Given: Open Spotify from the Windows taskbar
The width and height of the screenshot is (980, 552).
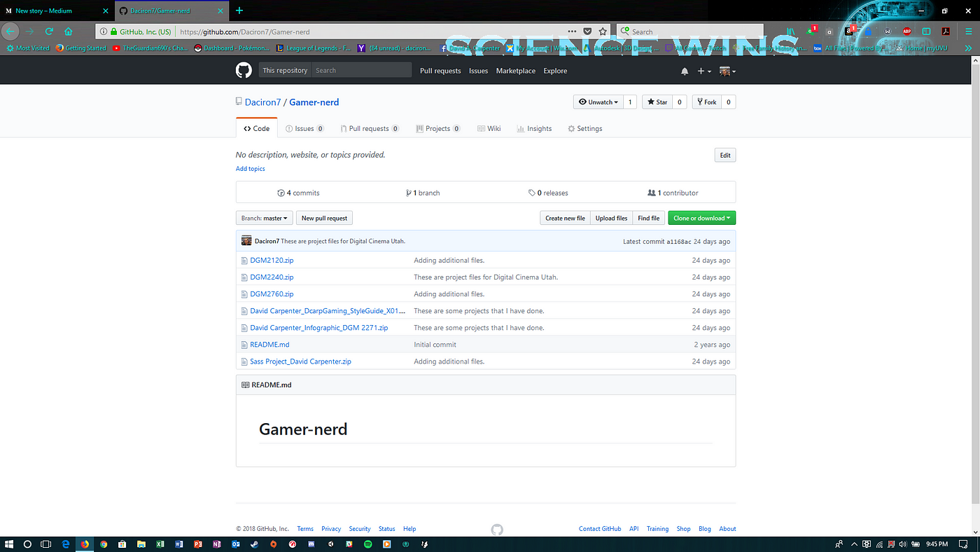Looking at the screenshot, I should point(368,544).
